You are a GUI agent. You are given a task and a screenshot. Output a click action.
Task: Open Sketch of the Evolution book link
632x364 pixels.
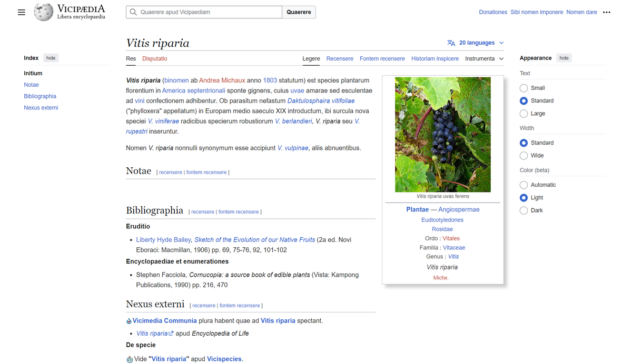tap(255, 240)
